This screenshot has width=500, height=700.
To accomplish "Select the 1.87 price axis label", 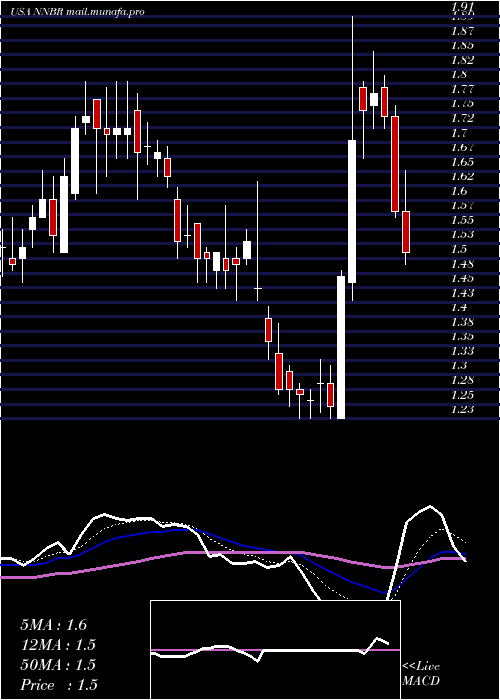I will [x=462, y=31].
